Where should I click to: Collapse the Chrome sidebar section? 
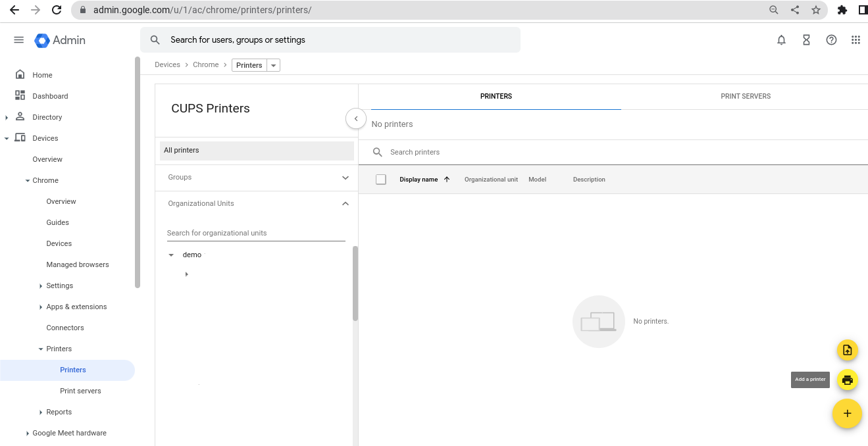point(27,180)
